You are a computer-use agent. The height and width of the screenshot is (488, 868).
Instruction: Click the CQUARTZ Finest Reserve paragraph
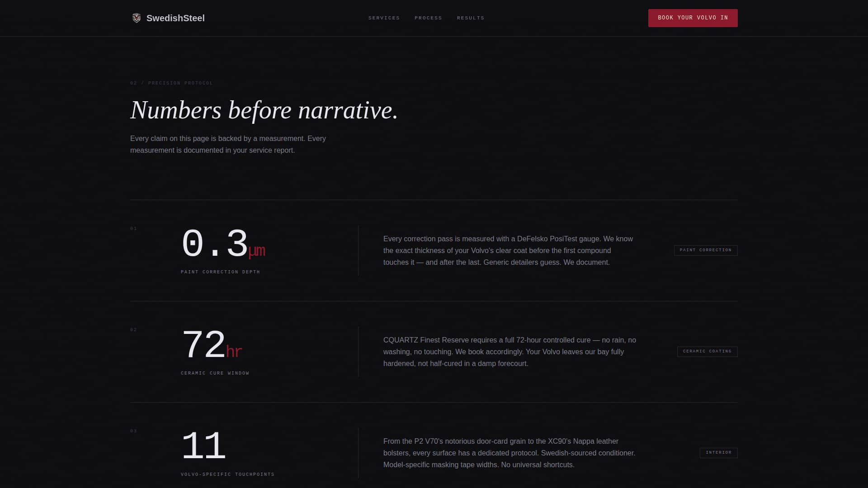point(509,352)
